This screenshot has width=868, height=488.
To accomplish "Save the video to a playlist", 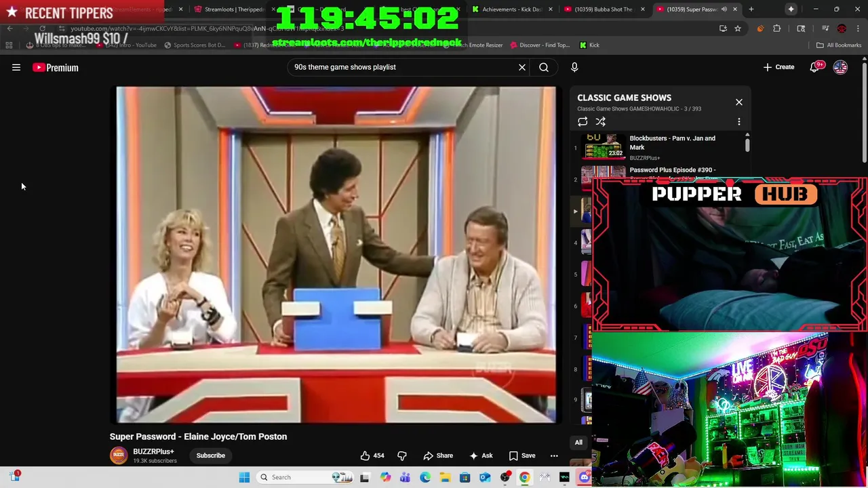I will click(x=522, y=455).
